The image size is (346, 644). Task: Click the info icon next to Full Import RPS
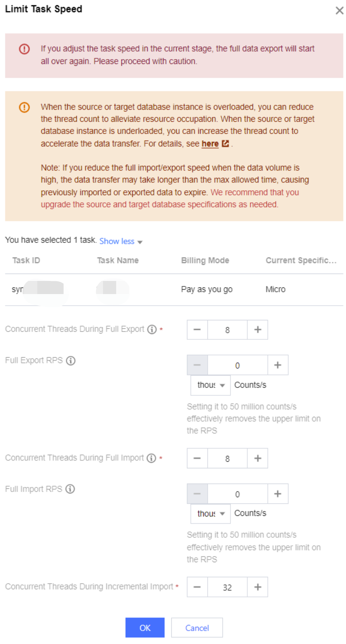(x=70, y=489)
